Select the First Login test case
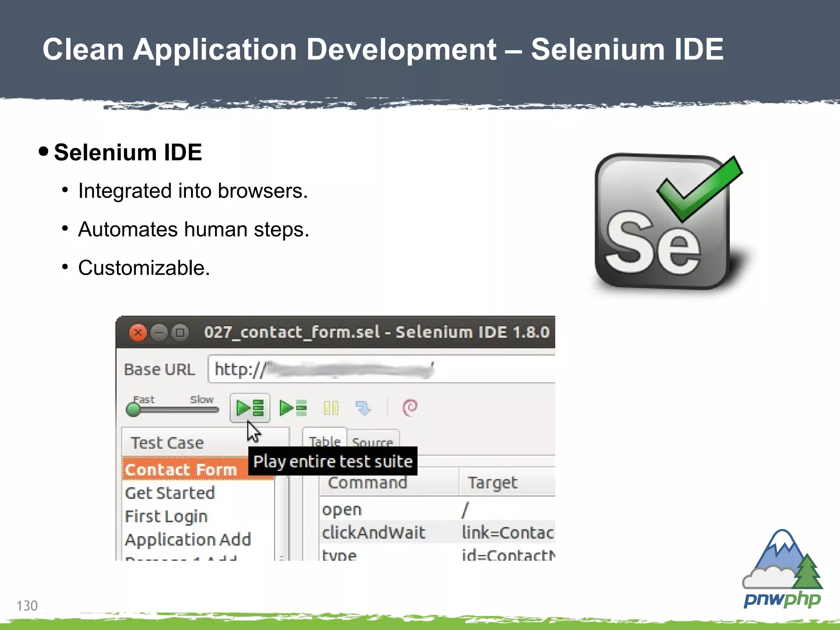Image resolution: width=840 pixels, height=630 pixels. [198, 516]
